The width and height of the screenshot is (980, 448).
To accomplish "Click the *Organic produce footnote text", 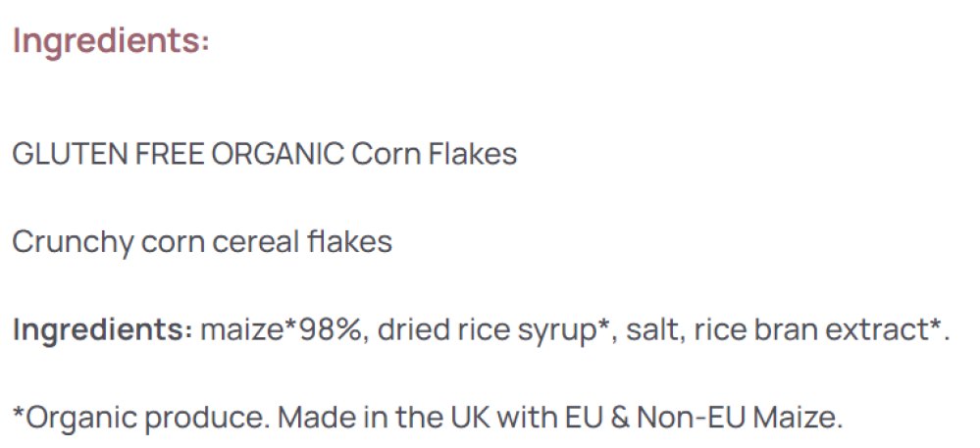I will point(138,418).
